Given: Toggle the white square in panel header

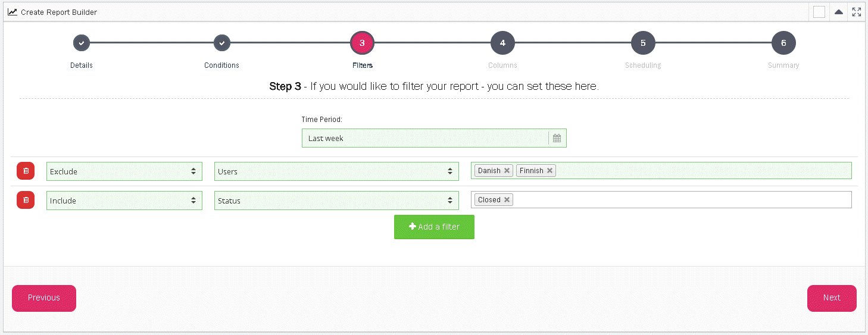Looking at the screenshot, I should click(x=819, y=12).
